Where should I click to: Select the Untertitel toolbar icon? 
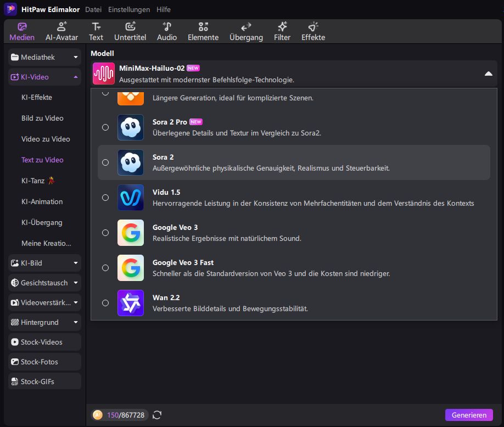tap(130, 32)
